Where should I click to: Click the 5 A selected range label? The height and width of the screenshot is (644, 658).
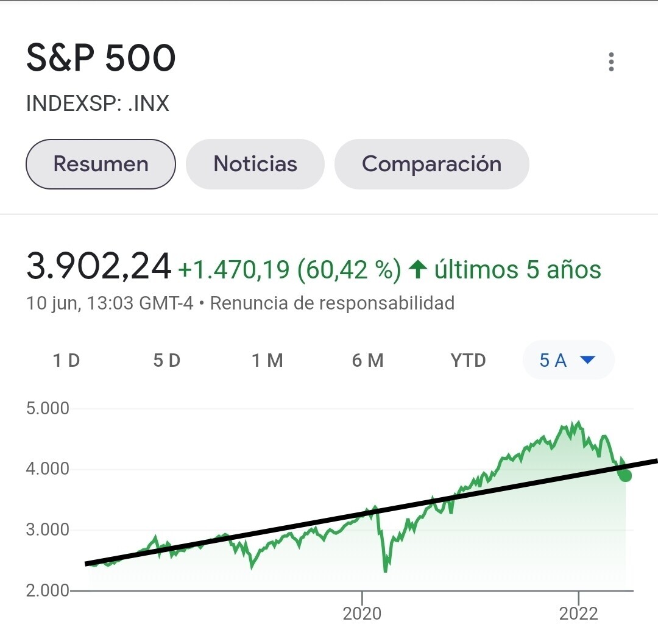click(x=553, y=361)
